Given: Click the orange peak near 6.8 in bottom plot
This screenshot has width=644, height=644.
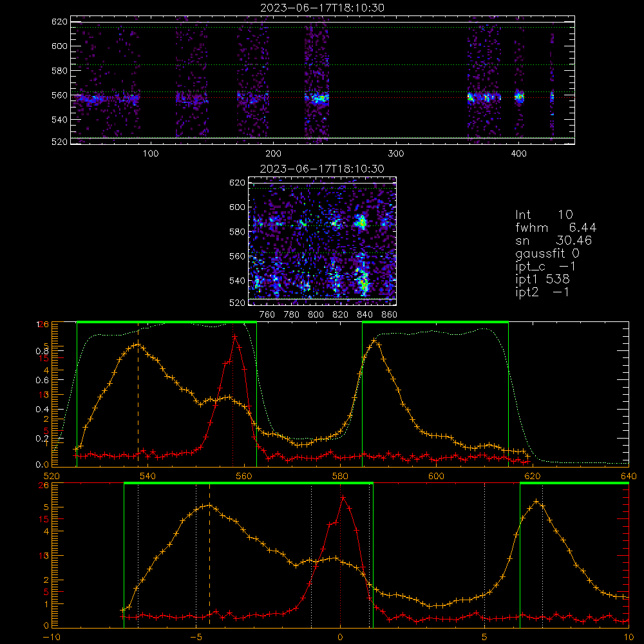Looking at the screenshot, I should tap(536, 502).
